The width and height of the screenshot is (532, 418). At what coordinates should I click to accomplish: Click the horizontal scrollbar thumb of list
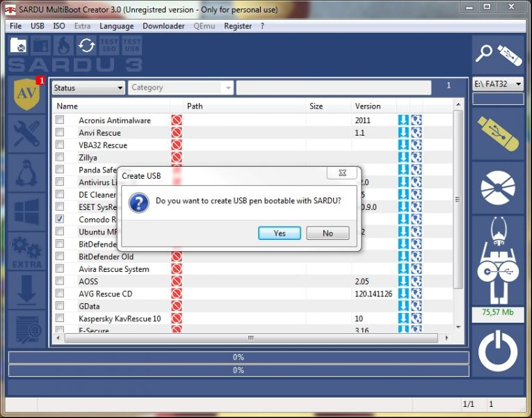pos(251,338)
